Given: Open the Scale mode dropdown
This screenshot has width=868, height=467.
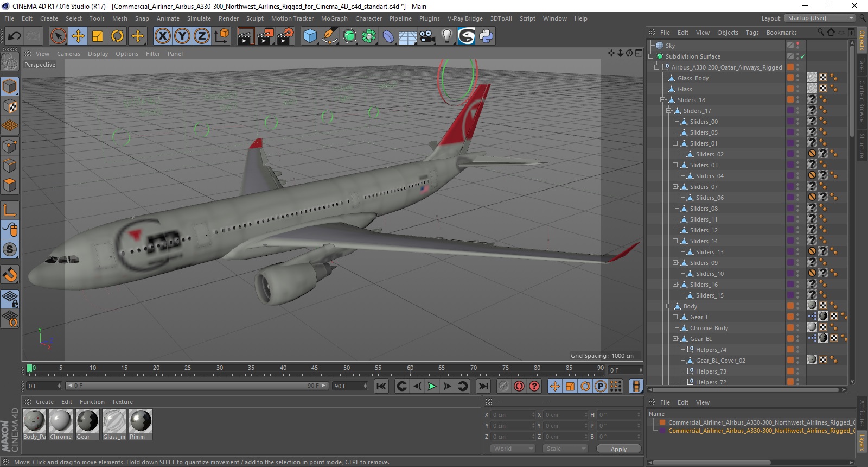Looking at the screenshot, I should (565, 449).
